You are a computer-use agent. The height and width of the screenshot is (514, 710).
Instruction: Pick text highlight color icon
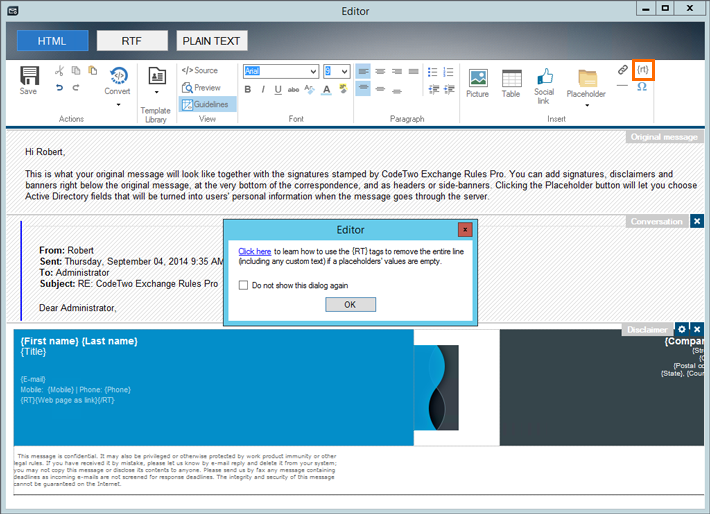(x=343, y=89)
